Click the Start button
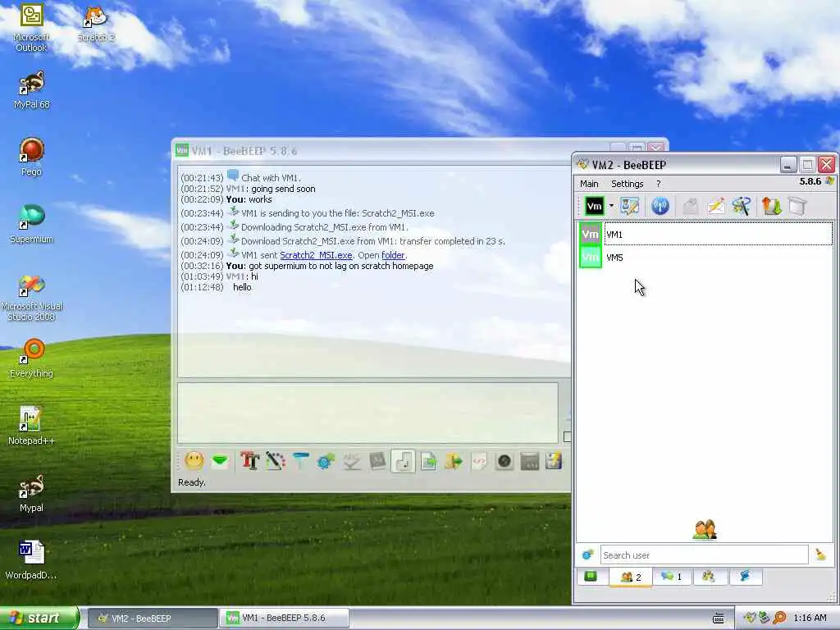This screenshot has width=840, height=630. [39, 618]
